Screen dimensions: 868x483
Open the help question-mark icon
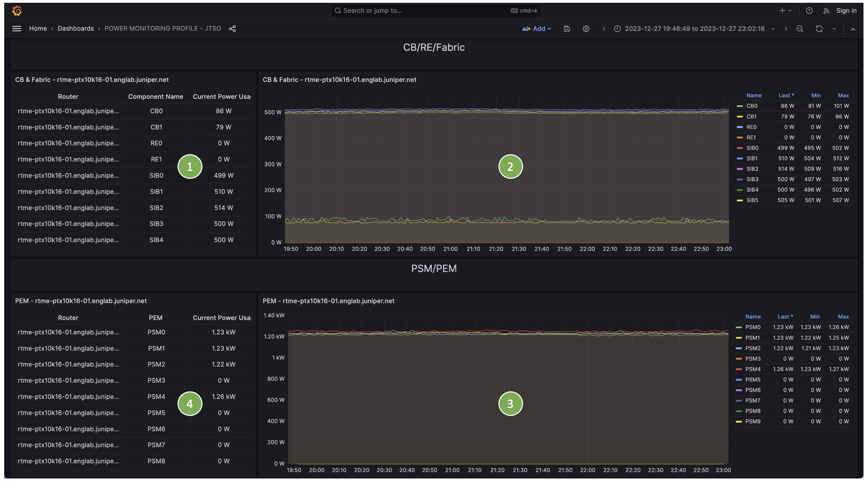809,11
